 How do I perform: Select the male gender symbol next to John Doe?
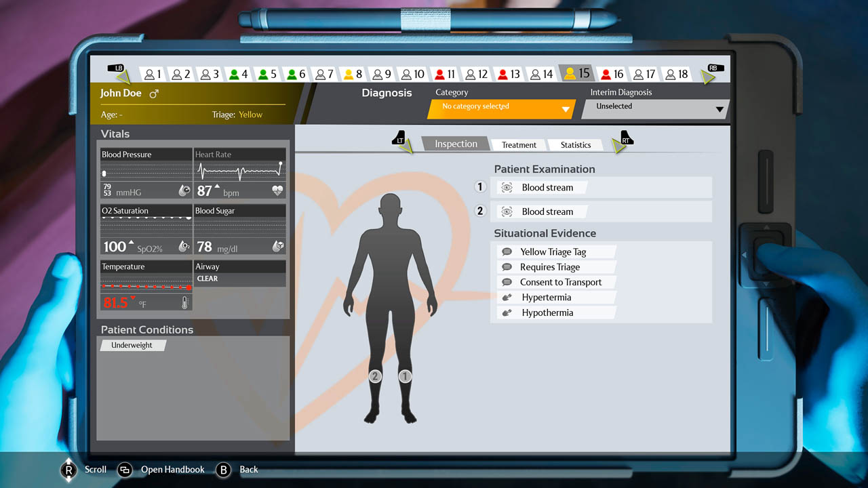(x=155, y=93)
